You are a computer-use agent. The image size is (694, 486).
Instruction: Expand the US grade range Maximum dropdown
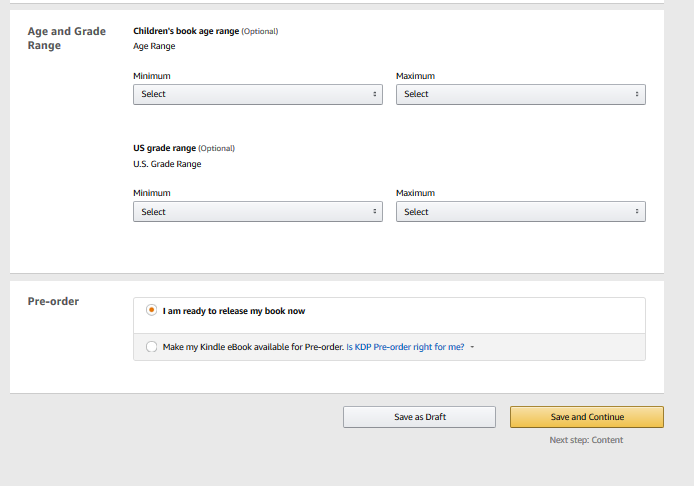[x=520, y=212]
